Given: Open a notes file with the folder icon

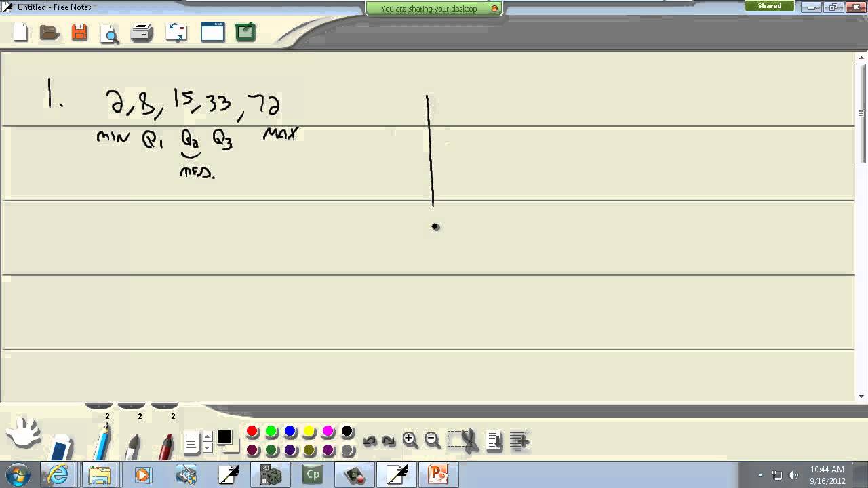Looking at the screenshot, I should (50, 32).
